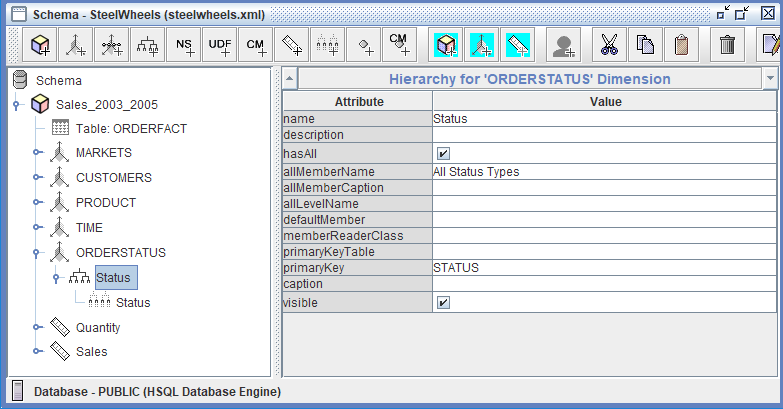Expand the PRODUCT dimension node

click(36, 202)
